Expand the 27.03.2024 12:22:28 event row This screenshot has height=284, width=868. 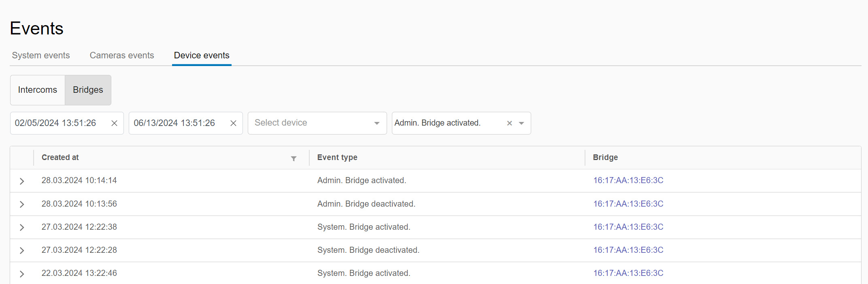click(22, 250)
